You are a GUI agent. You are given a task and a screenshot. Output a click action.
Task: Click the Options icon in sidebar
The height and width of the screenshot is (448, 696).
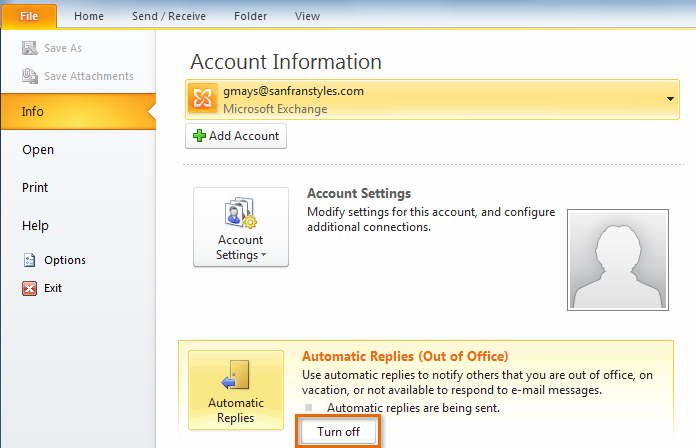29,260
